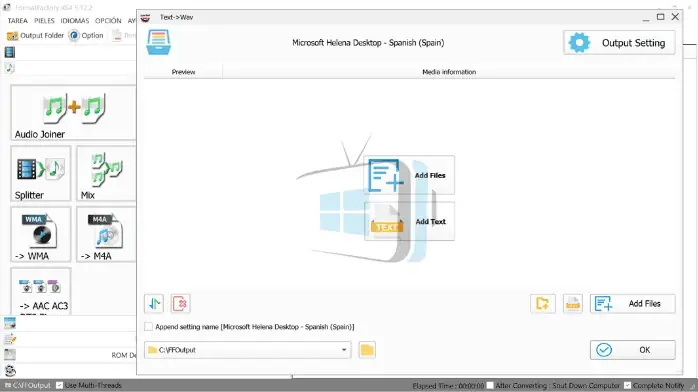Click C:\FFOutput in the status bar
This screenshot has width=698, height=392.
28,385
